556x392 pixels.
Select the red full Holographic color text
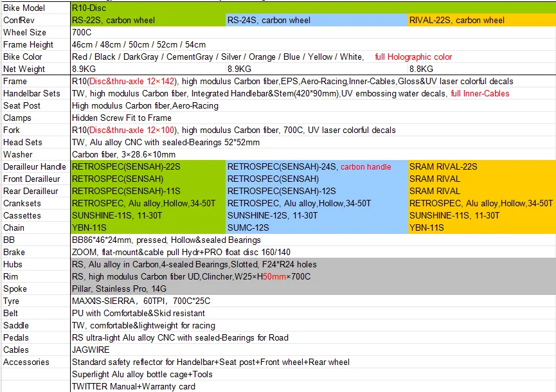pyautogui.click(x=413, y=57)
